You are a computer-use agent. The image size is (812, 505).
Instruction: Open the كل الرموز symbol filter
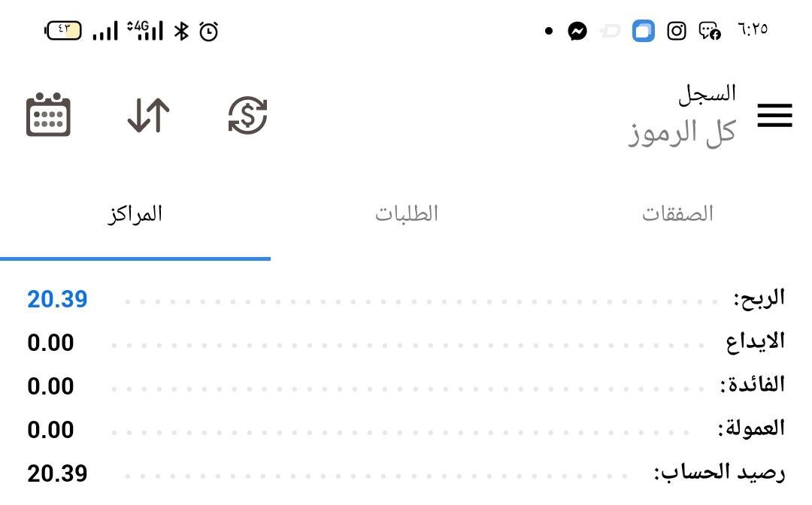(x=681, y=133)
